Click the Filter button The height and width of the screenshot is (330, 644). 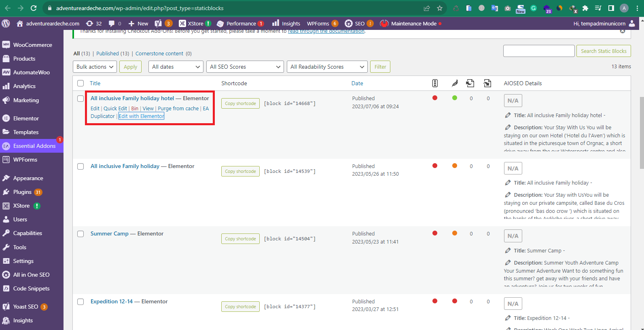(x=380, y=67)
